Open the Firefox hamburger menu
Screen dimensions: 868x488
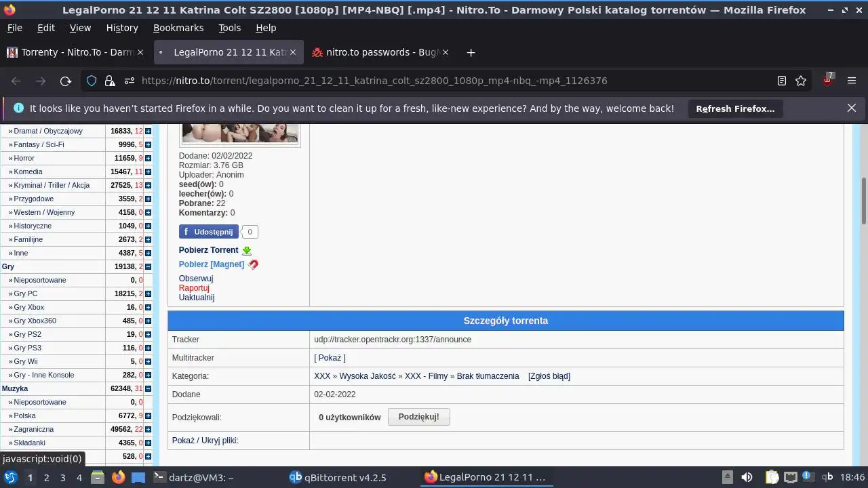pyautogui.click(x=852, y=81)
